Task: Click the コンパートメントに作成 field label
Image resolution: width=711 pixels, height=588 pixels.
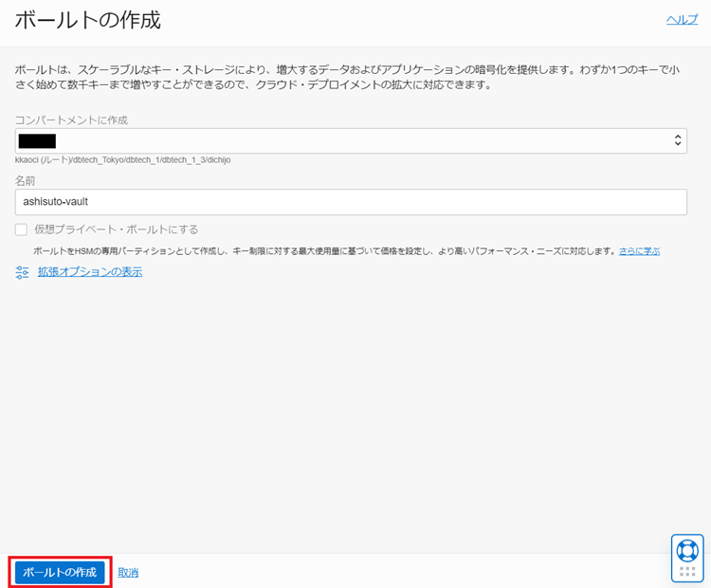Action: tap(71, 119)
